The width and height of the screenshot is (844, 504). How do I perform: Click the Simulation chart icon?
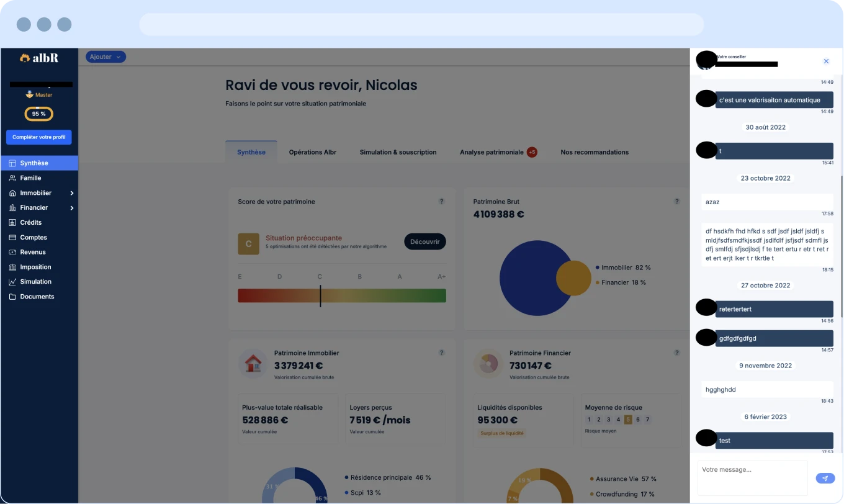pos(12,282)
